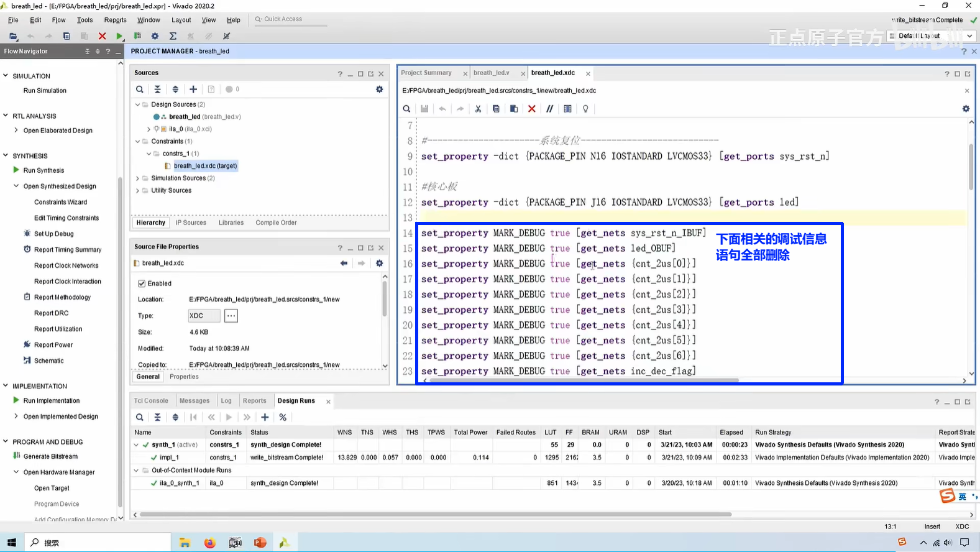Click the Copy icon in main toolbar

click(66, 36)
